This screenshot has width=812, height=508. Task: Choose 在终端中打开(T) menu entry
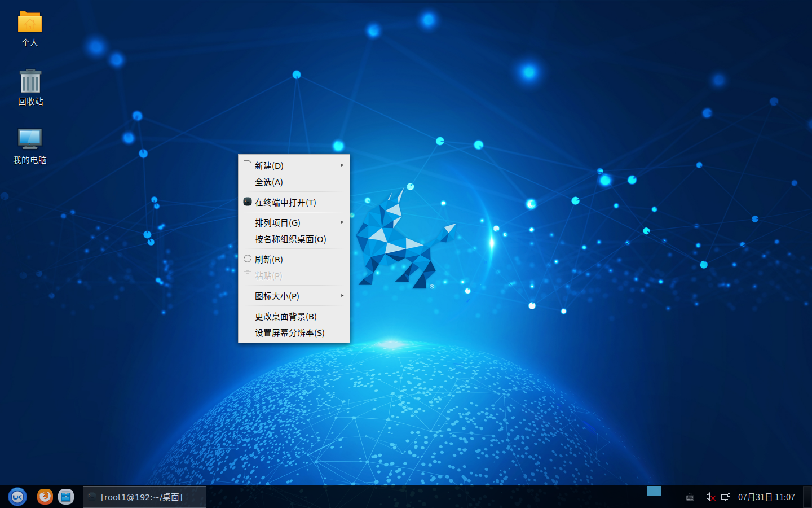point(294,202)
